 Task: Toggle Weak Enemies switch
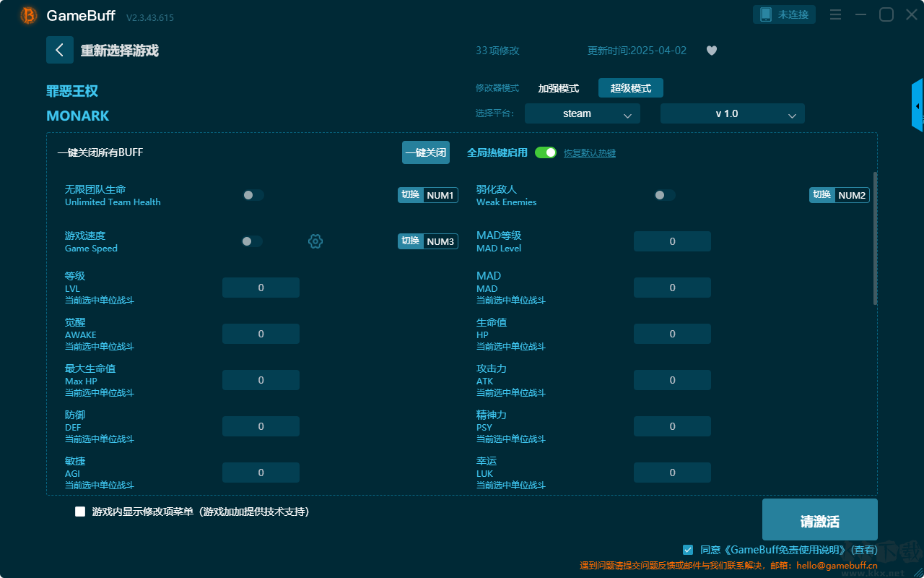coord(665,195)
